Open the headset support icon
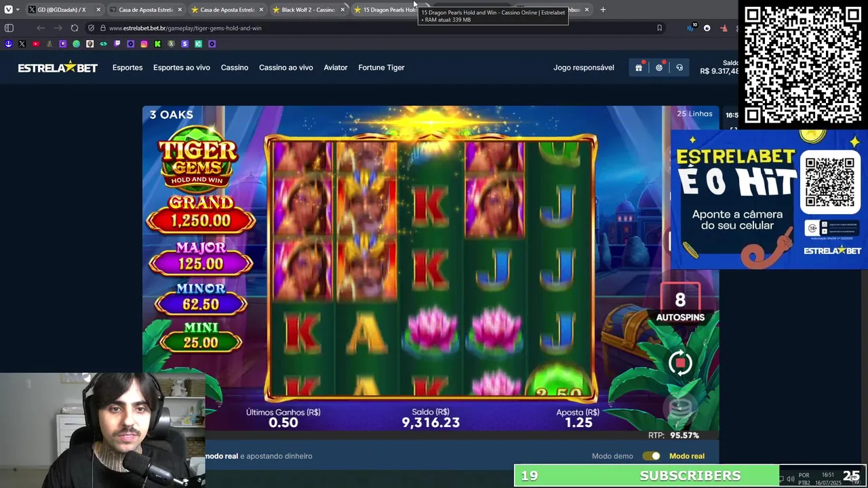This screenshot has width=868, height=488. [x=679, y=67]
